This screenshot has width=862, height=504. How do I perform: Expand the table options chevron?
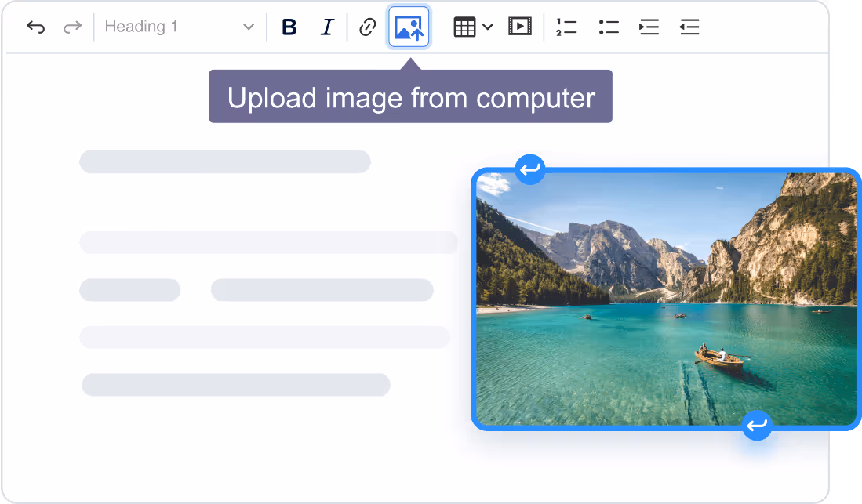point(488,27)
